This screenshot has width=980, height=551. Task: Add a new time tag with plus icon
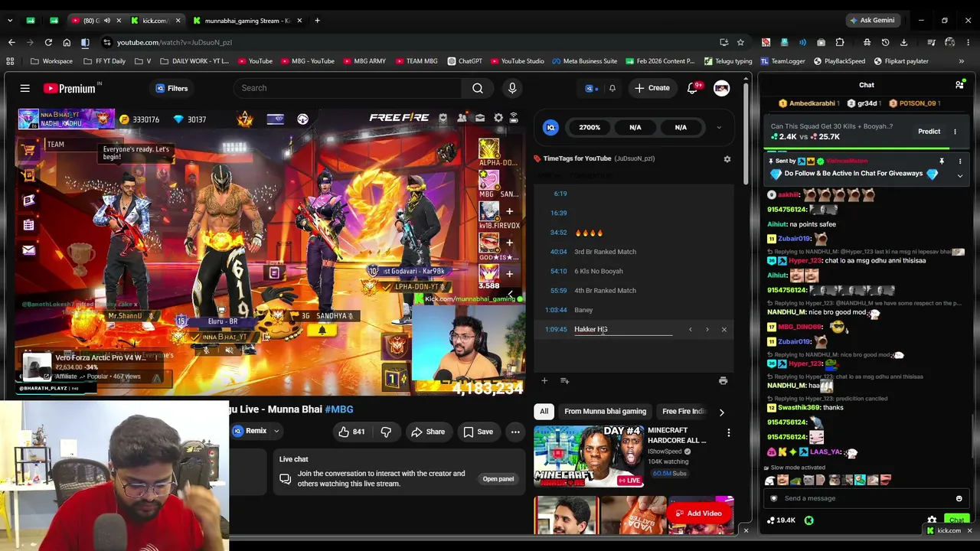(x=544, y=380)
